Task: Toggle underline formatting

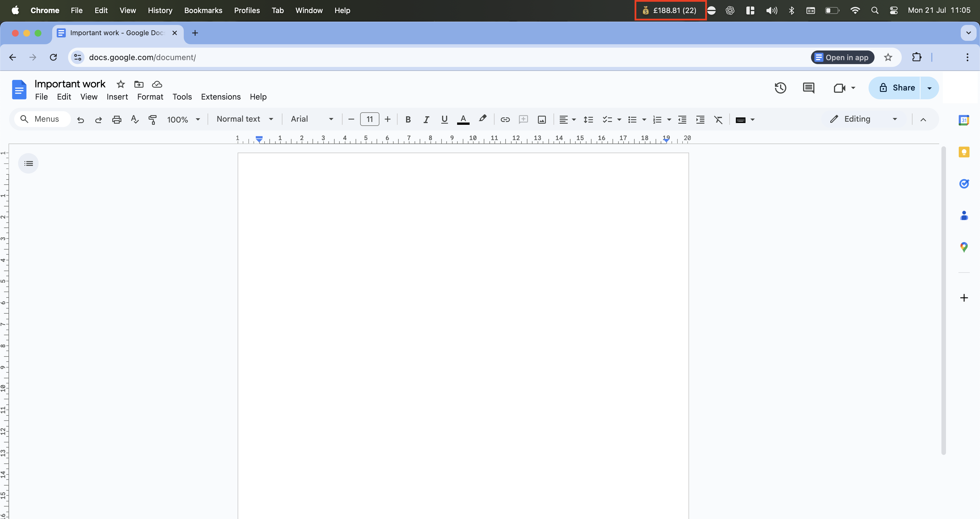Action: click(444, 119)
